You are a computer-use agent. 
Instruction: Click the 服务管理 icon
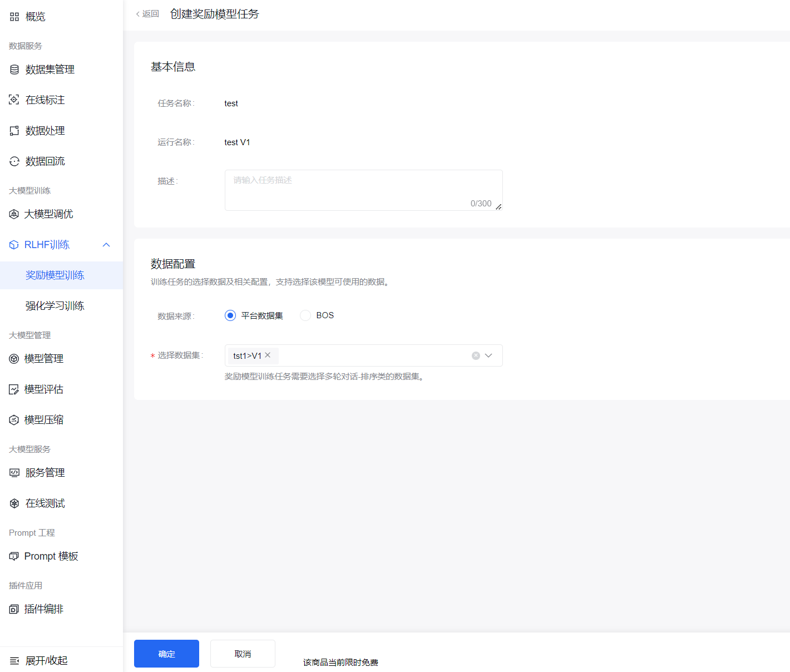point(14,473)
